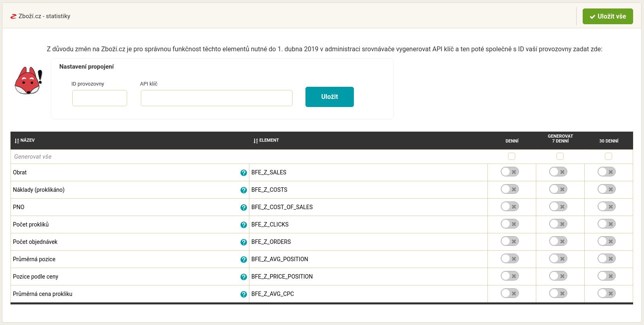644x325 pixels.
Task: Click the DENNÍ column header
Action: point(512,141)
